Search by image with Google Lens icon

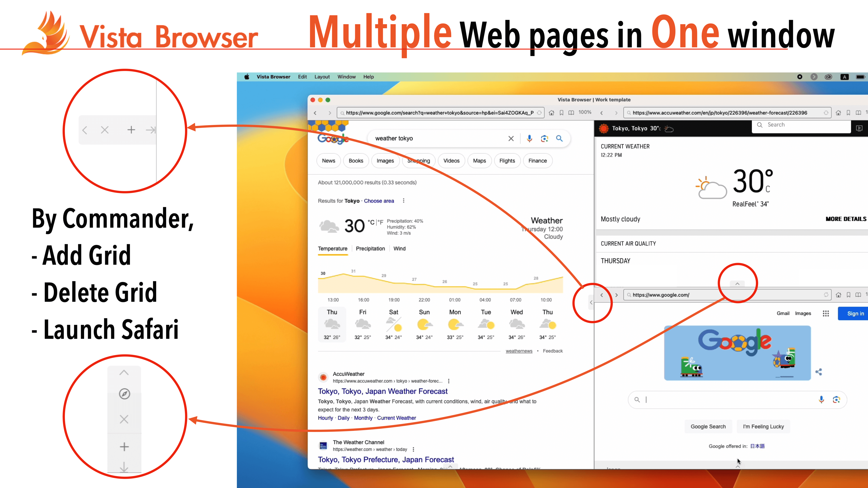coord(544,138)
